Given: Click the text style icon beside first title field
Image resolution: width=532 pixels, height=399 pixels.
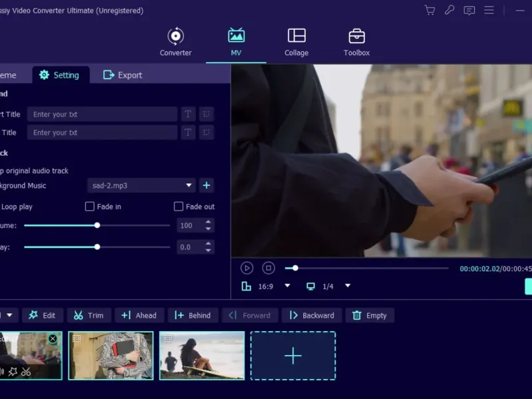Looking at the screenshot, I should [x=188, y=114].
